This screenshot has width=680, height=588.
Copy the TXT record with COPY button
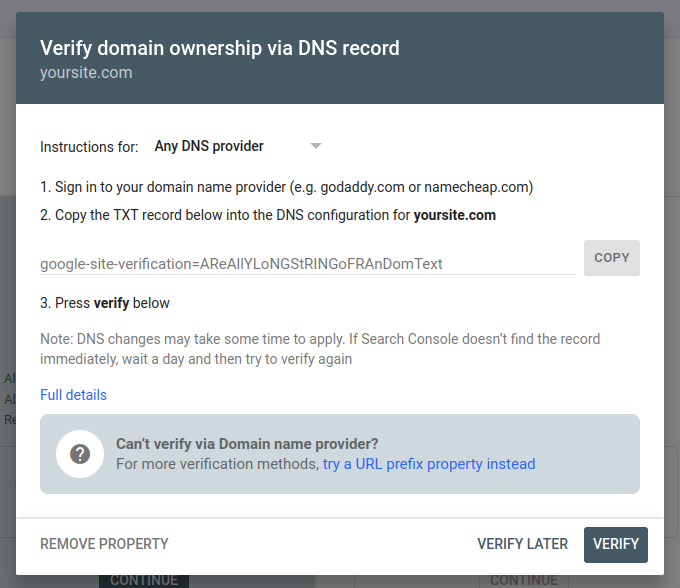611,258
